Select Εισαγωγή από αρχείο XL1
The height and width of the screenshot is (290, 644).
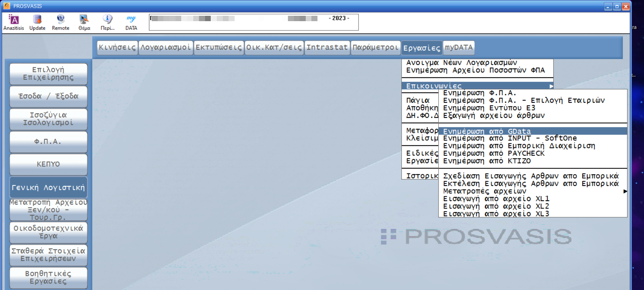coord(496,199)
